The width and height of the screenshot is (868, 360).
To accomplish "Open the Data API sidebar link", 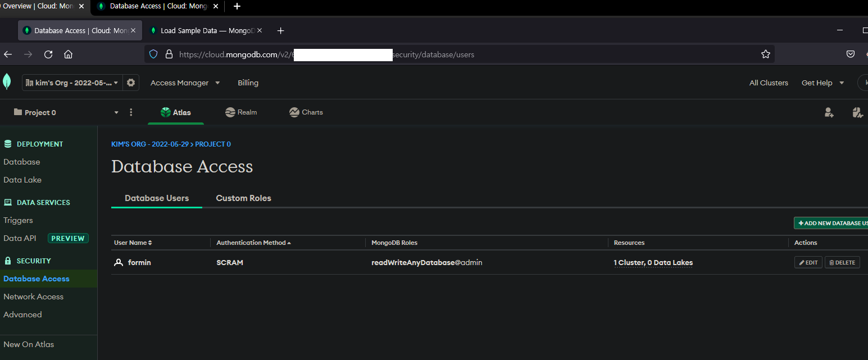I will pos(20,238).
